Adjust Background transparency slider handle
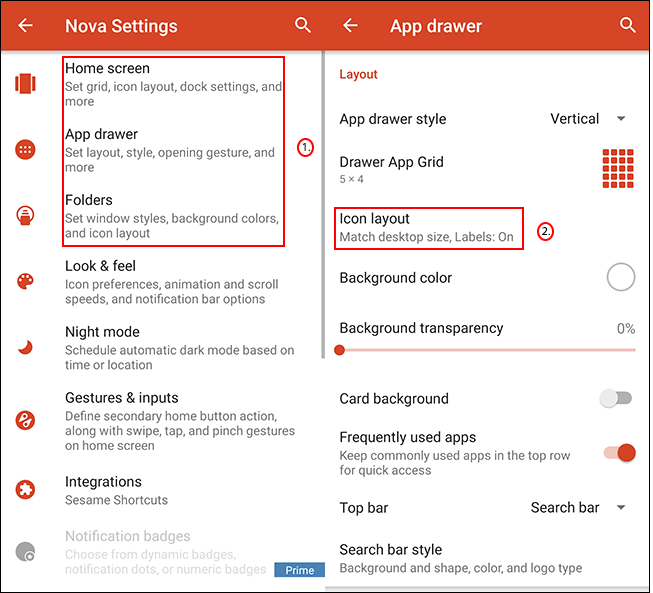 coord(339,350)
